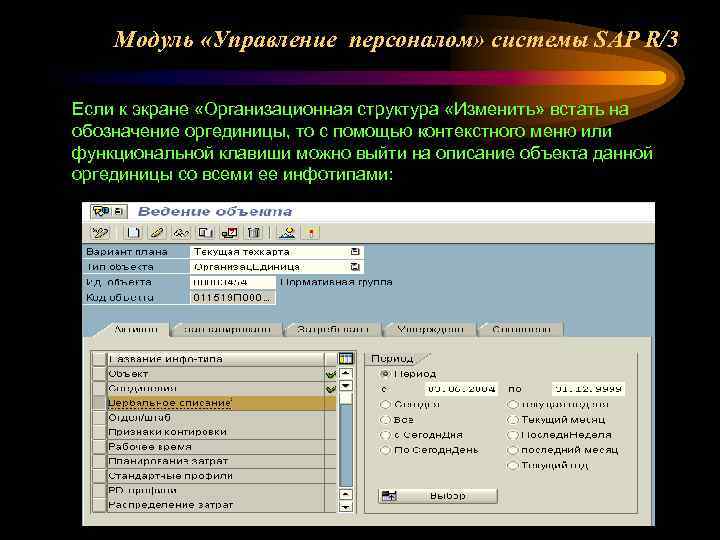Image resolution: width=720 pixels, height=540 pixels.
Task: Click the topmost up arrow of list scrollbar
Action: (x=345, y=373)
